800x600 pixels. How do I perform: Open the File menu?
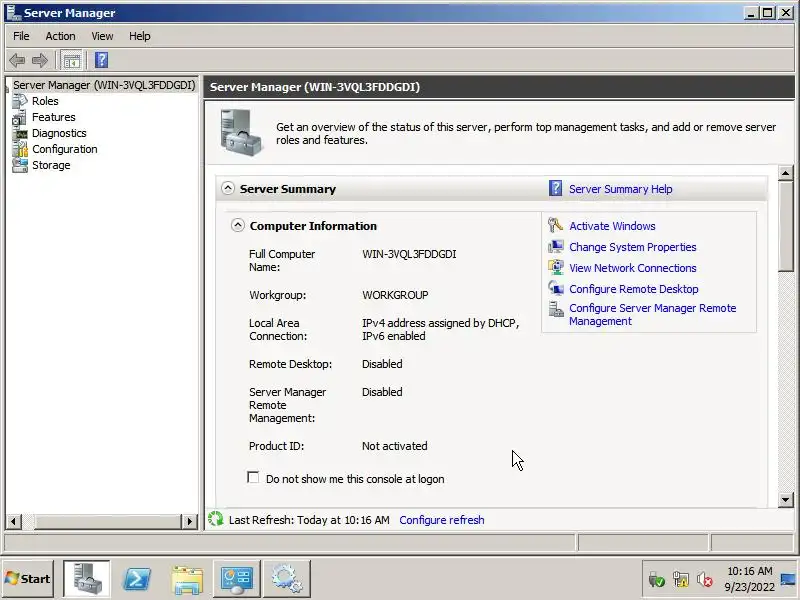pyautogui.click(x=21, y=36)
